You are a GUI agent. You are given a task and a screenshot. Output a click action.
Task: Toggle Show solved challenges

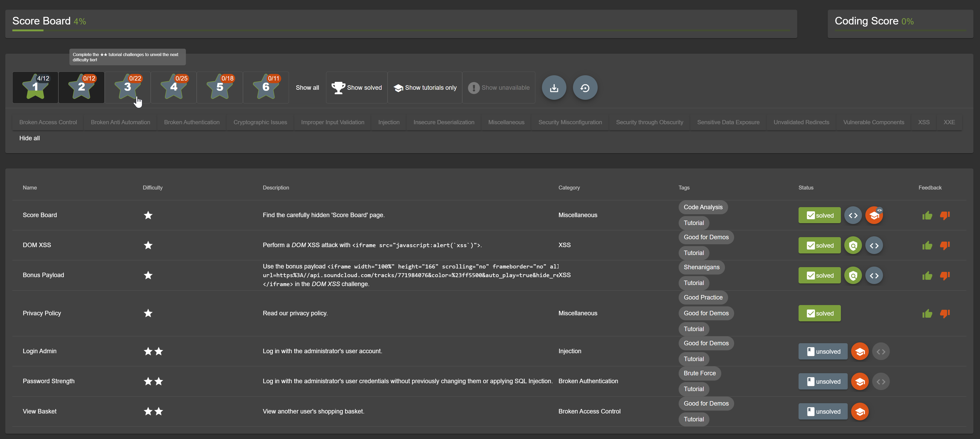tap(357, 88)
